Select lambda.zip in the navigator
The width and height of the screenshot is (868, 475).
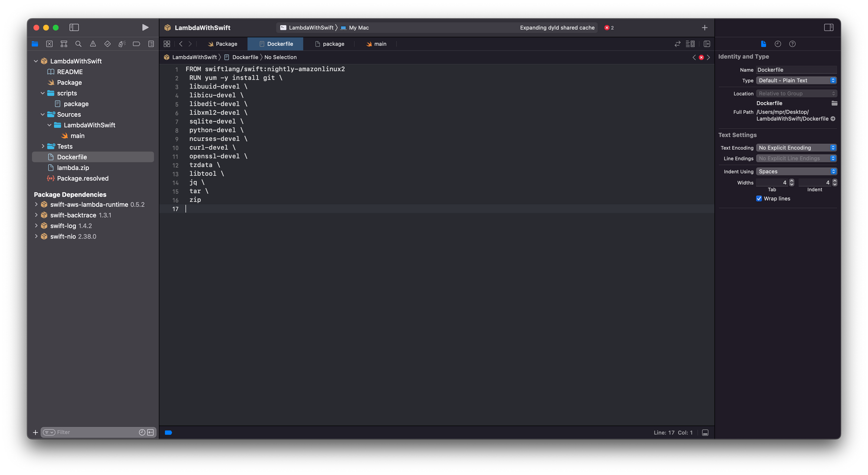(x=73, y=168)
